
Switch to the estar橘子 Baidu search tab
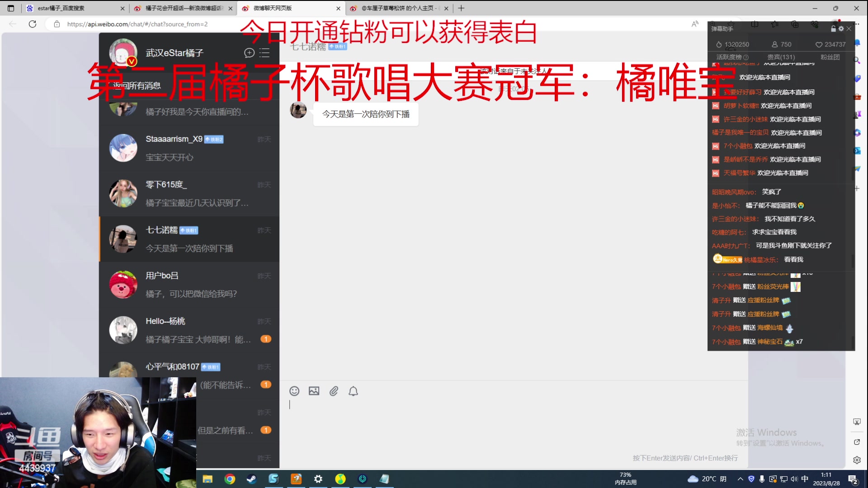(x=75, y=8)
